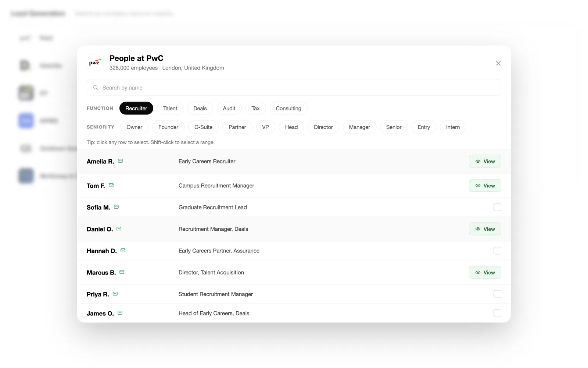Click the email icon beside Marcus B.
Image resolution: width=588 pixels, height=368 pixels.
tap(122, 272)
